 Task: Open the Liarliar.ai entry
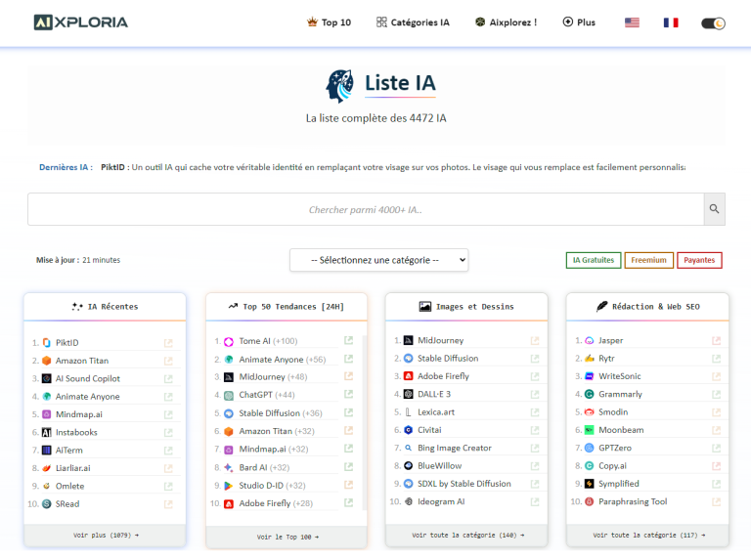coord(72,468)
